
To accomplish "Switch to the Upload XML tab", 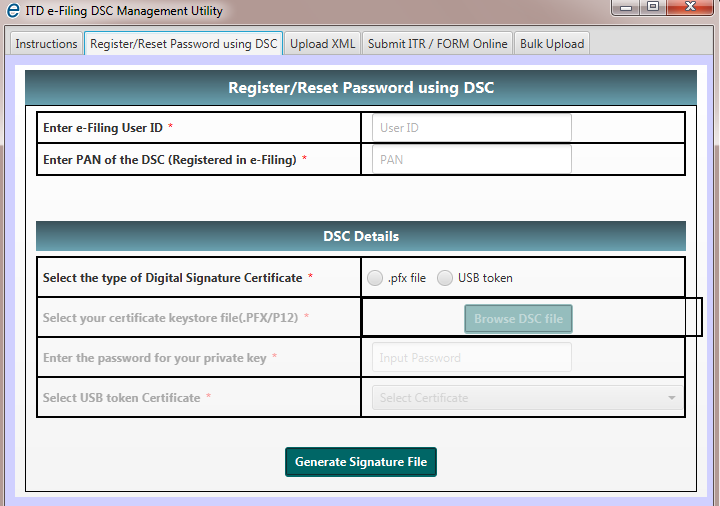I will 322,44.
